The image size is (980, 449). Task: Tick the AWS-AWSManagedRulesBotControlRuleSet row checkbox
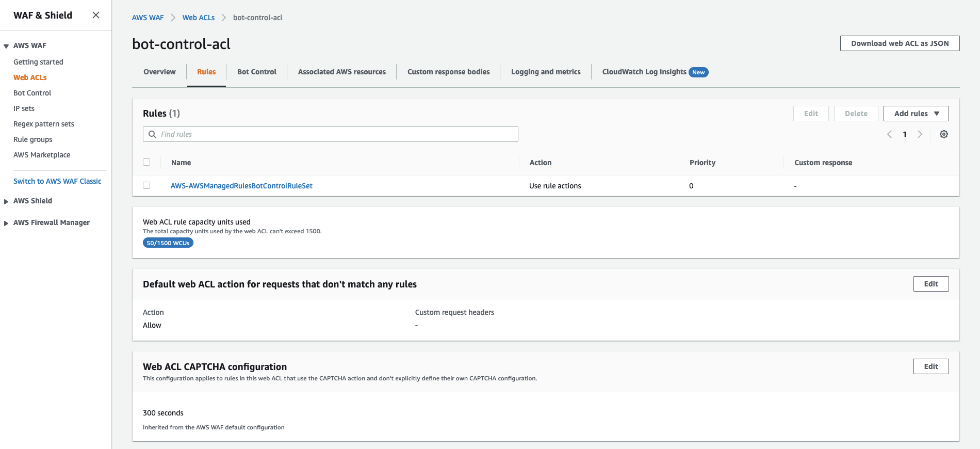point(146,185)
